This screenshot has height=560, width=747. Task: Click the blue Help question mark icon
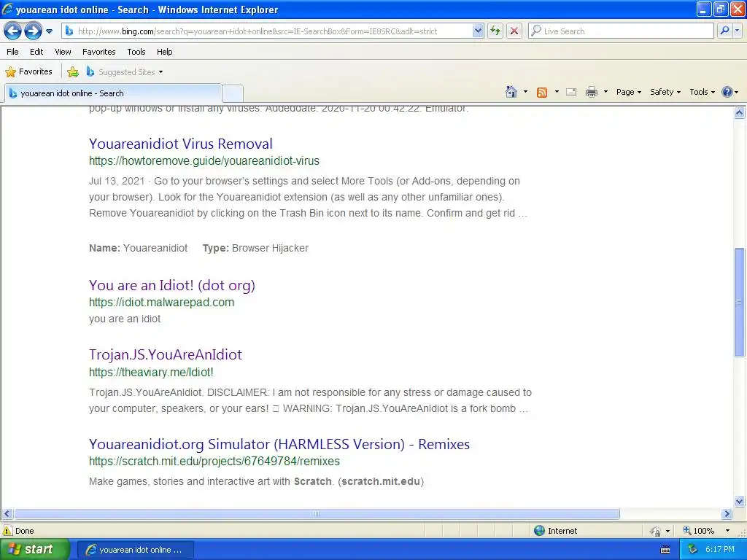point(727,92)
